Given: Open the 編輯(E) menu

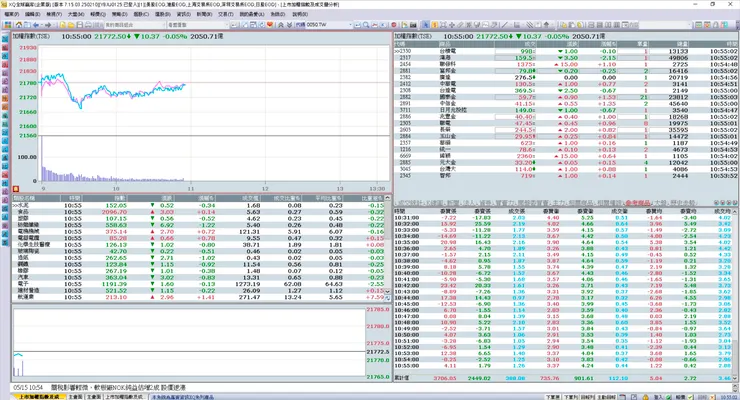Looking at the screenshot, I should pos(33,14).
